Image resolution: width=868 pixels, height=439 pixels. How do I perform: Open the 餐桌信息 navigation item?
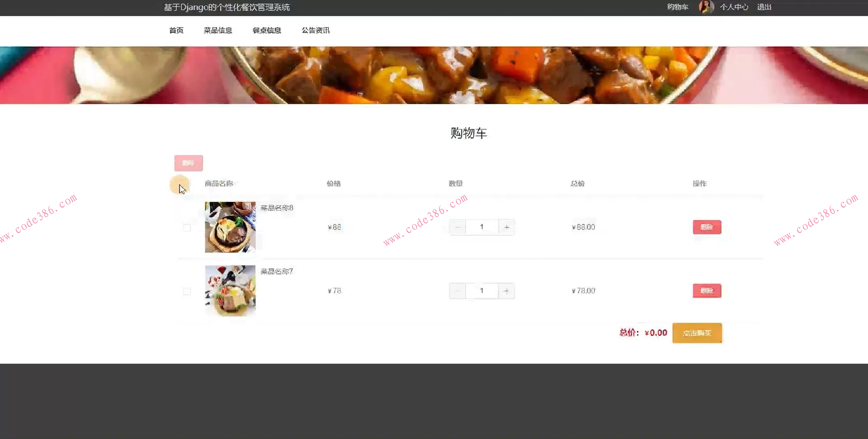(x=267, y=30)
